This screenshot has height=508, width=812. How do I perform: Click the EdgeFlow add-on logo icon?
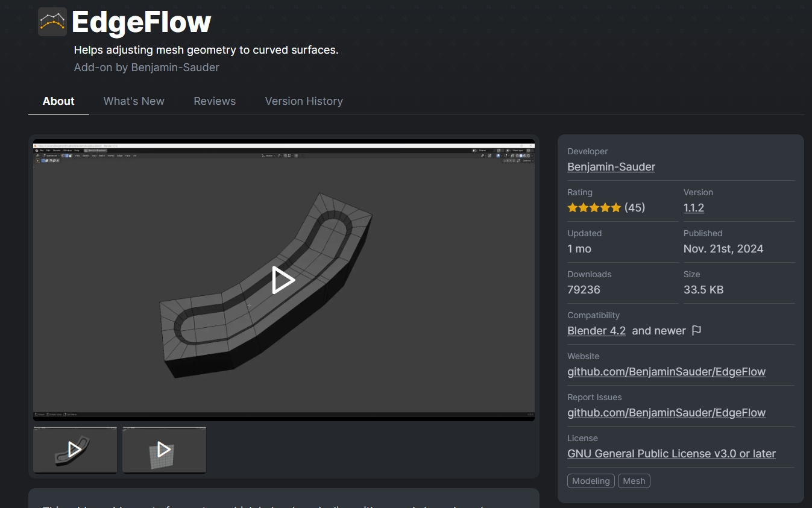coord(52,22)
